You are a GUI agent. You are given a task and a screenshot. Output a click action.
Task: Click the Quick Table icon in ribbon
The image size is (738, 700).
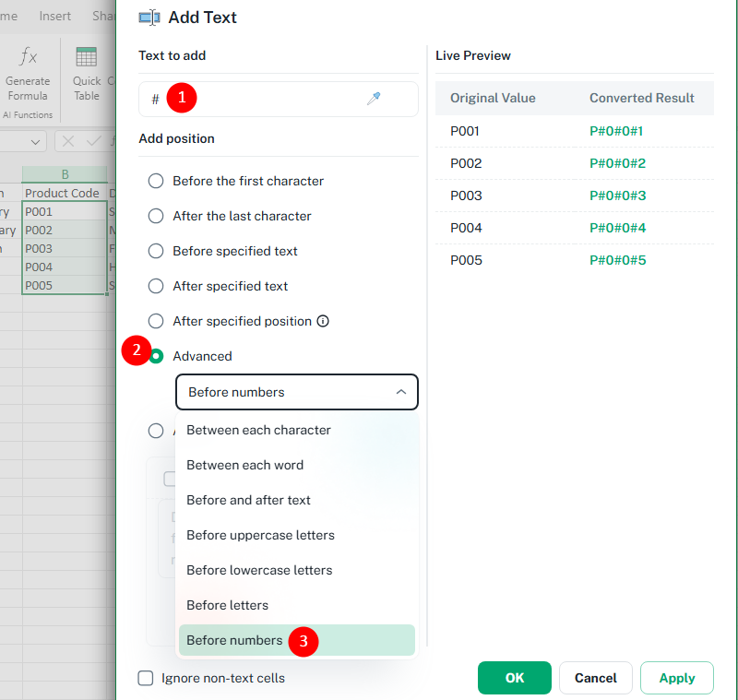[87, 57]
